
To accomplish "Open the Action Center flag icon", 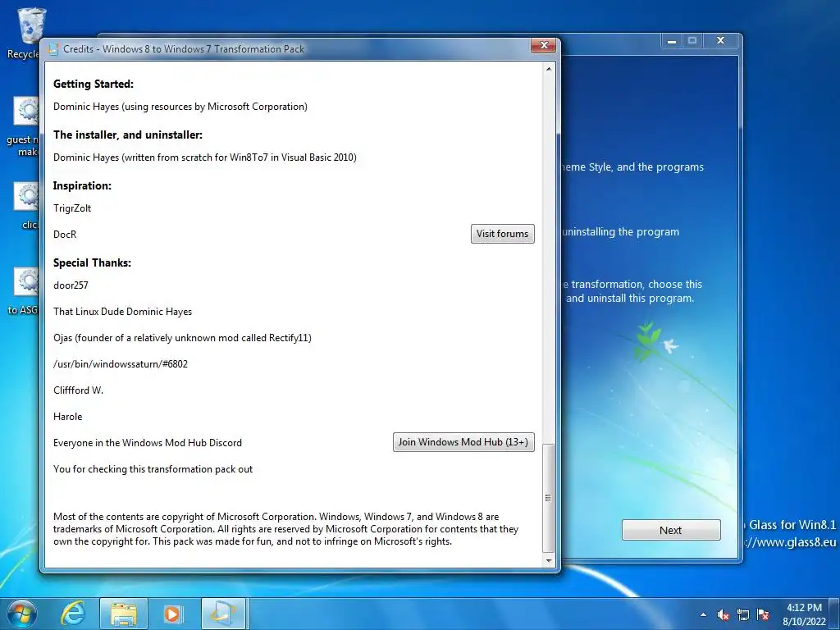I will [763, 615].
